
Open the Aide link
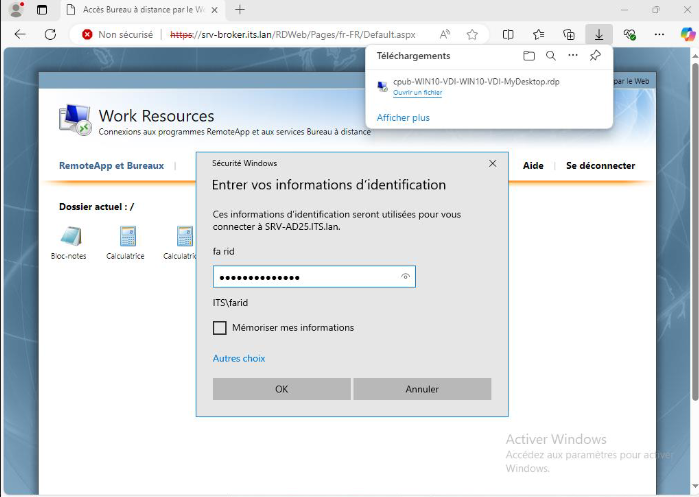tap(533, 165)
